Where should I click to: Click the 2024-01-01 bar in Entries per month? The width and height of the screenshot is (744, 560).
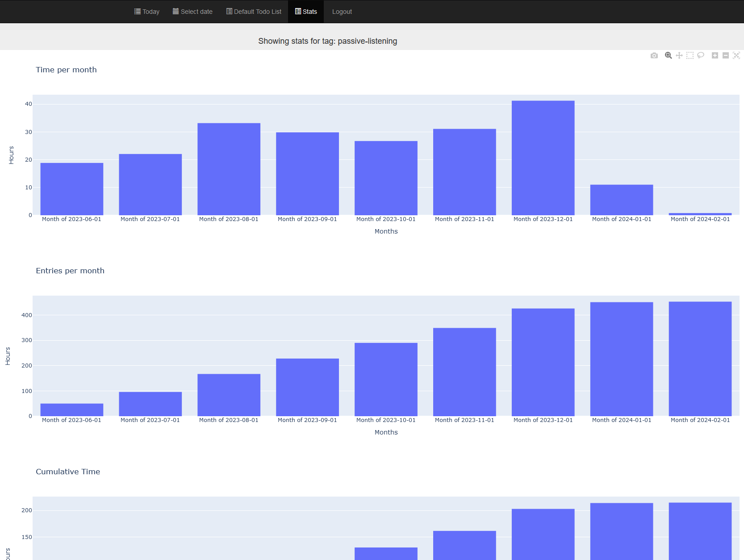pyautogui.click(x=622, y=359)
